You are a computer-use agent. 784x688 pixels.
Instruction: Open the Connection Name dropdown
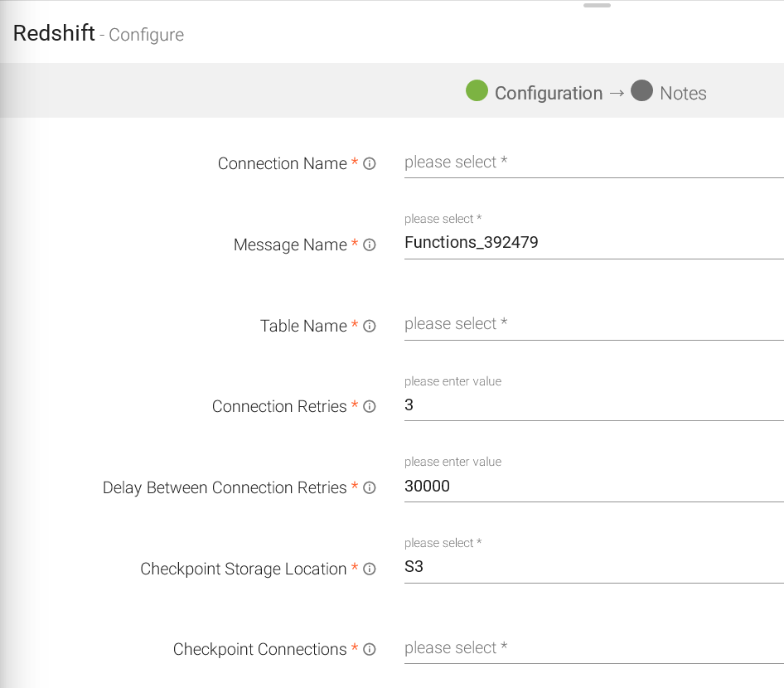593,162
